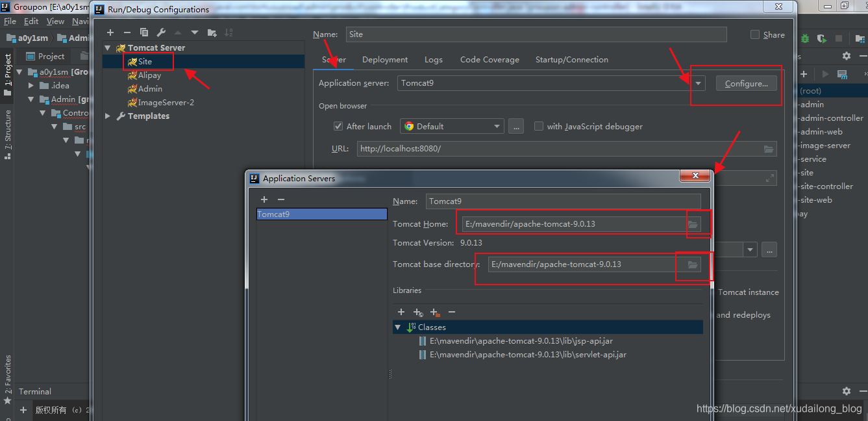Browse for Tomcat Home folder
Image resolution: width=868 pixels, height=421 pixels.
tap(693, 224)
